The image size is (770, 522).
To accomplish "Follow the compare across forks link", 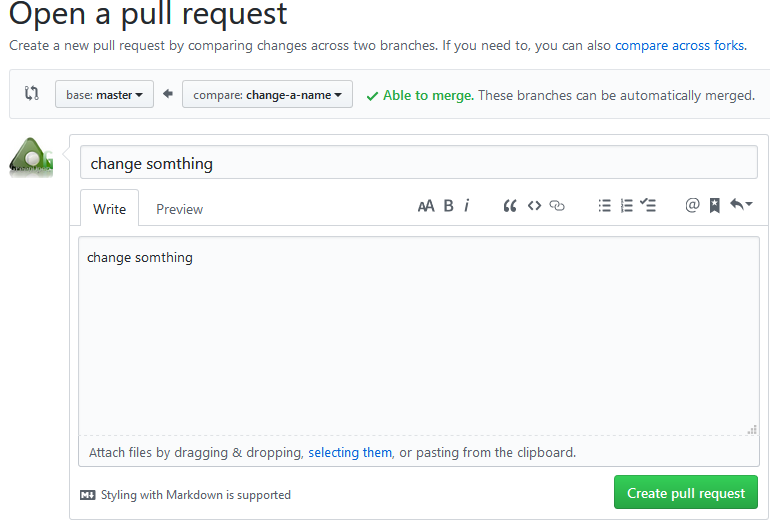I will point(679,46).
